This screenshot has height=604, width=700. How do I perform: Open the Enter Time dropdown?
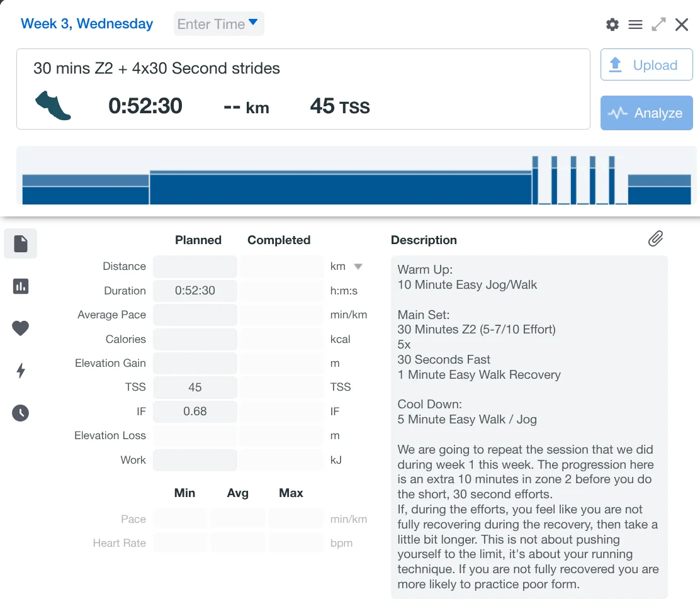(218, 24)
